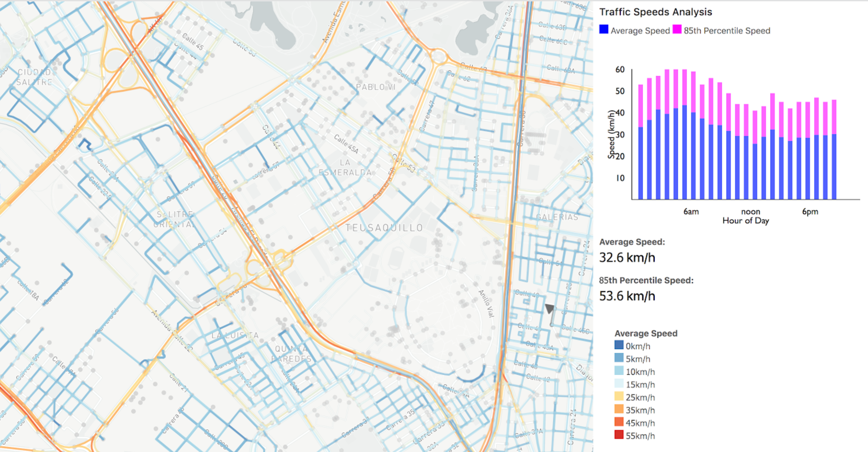
Task: Click the LA ESMERALDA map label
Action: (x=345, y=167)
